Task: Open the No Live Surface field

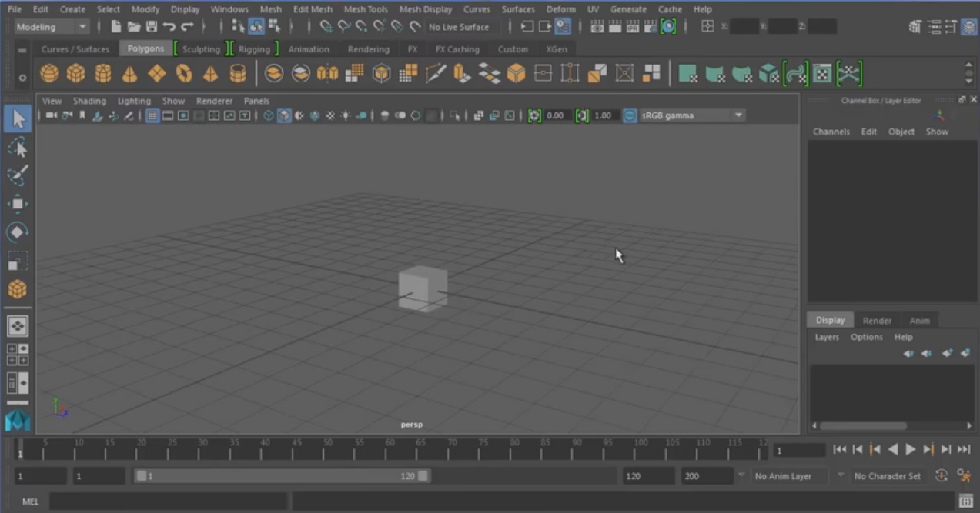Action: (463, 27)
